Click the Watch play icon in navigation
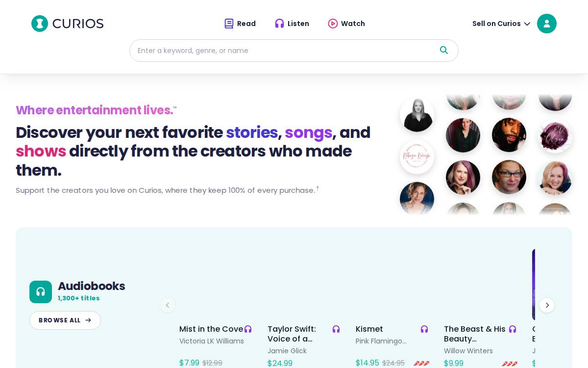Screen dimensions: 588x368 333,24
